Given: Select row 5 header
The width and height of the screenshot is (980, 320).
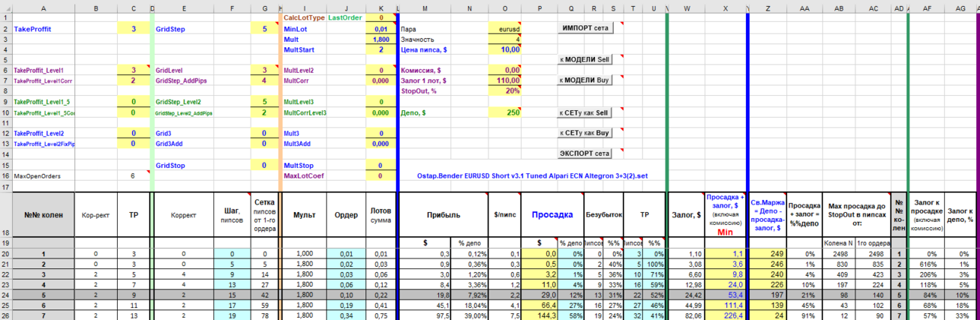Looking at the screenshot, I should pos(6,59).
